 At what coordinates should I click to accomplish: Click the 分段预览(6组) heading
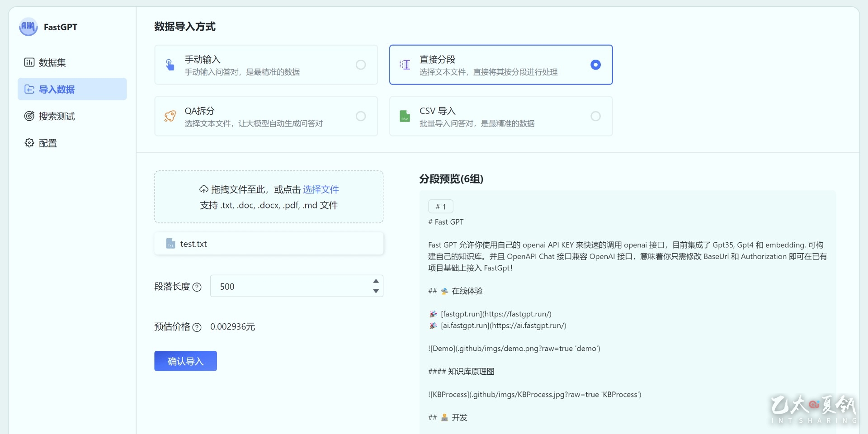[x=451, y=179]
